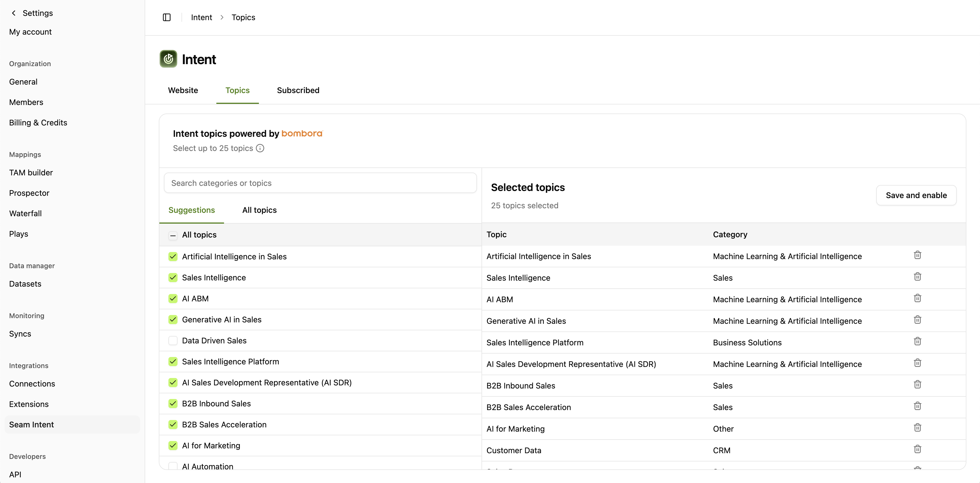Check the 'AI Automation' checkbox
The image size is (980, 483).
[173, 466]
